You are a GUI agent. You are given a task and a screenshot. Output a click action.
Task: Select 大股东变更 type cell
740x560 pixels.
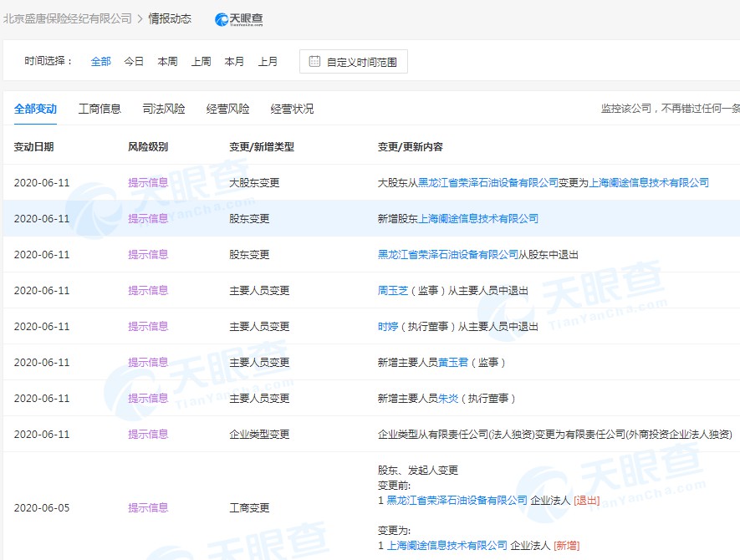[x=254, y=182]
